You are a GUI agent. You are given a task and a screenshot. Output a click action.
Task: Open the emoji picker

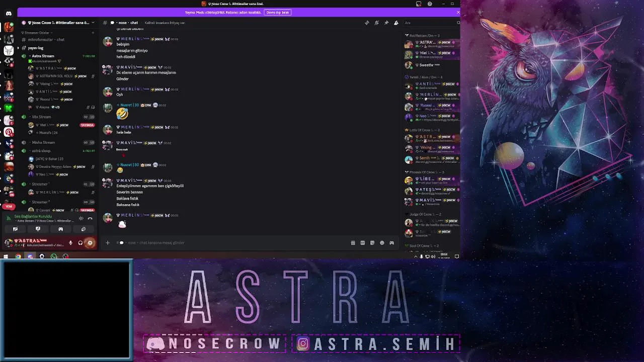click(x=382, y=243)
